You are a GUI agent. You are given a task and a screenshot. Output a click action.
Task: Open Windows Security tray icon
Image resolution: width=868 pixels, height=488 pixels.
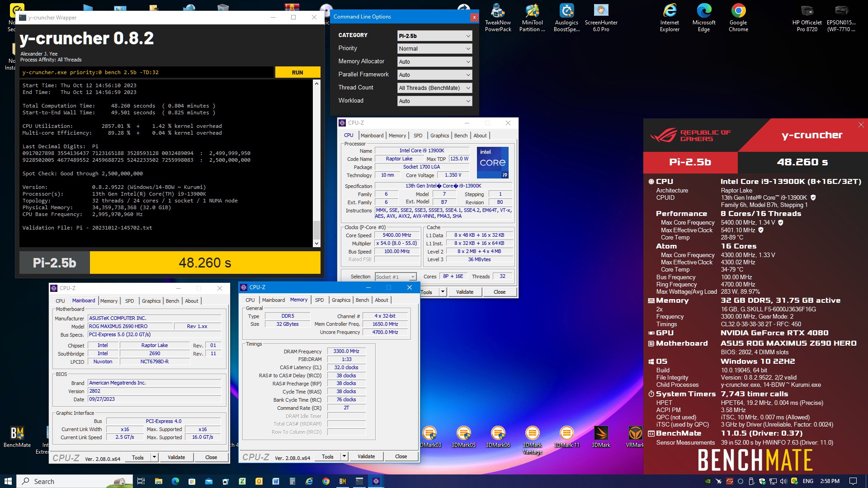coord(762,481)
